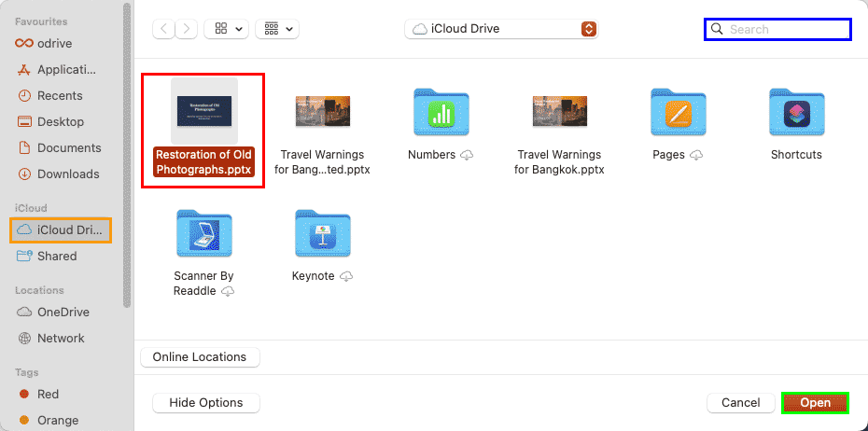Select the Scanner By Readdle folder
This screenshot has height=431, width=868.
click(x=203, y=233)
